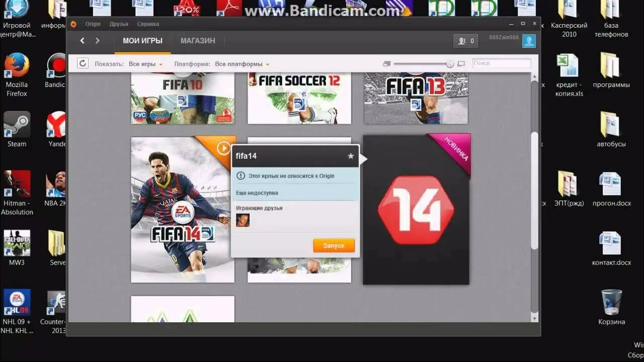Click the tile size slider handle
This screenshot has width=644, height=362.
[449, 64]
